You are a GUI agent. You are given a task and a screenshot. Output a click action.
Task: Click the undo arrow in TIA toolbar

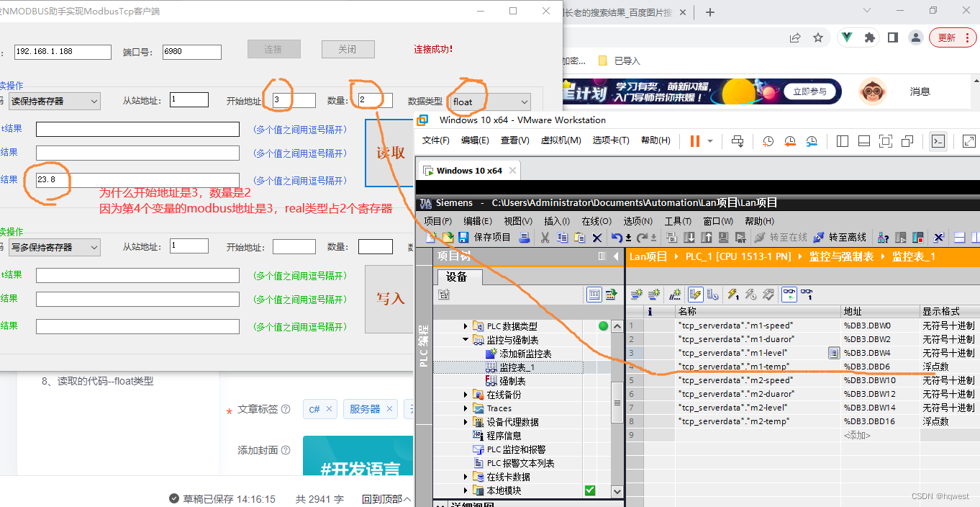617,238
